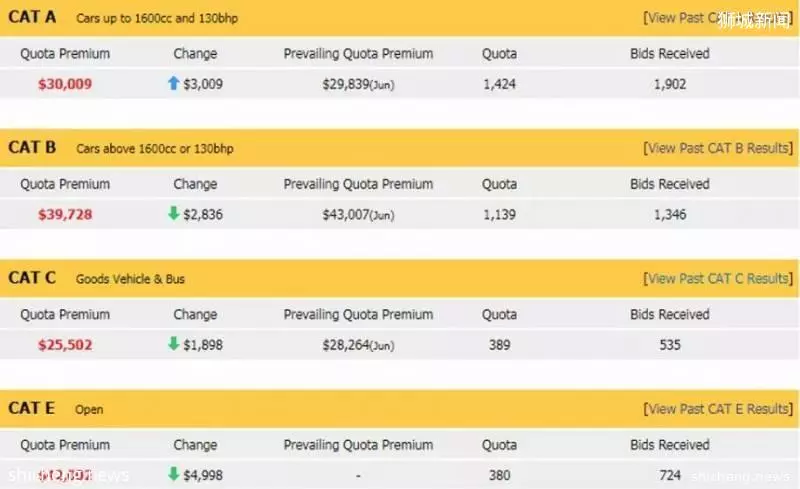Screen dimensions: 800x489
Task: Select the CAT C header title
Action: click(32, 278)
